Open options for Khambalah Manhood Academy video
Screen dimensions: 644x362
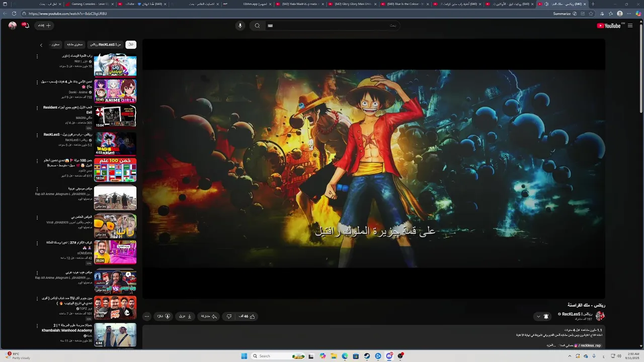coord(37,326)
